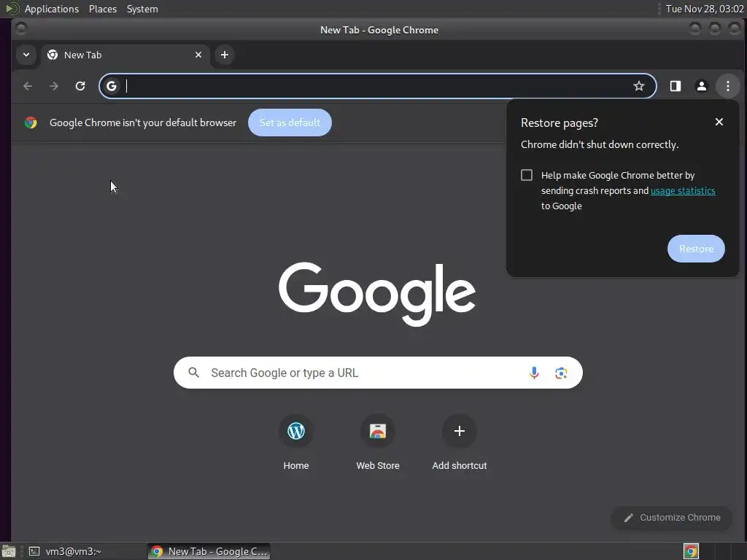This screenshot has height=560, width=747.
Task: Open the usage statistics link
Action: click(683, 191)
